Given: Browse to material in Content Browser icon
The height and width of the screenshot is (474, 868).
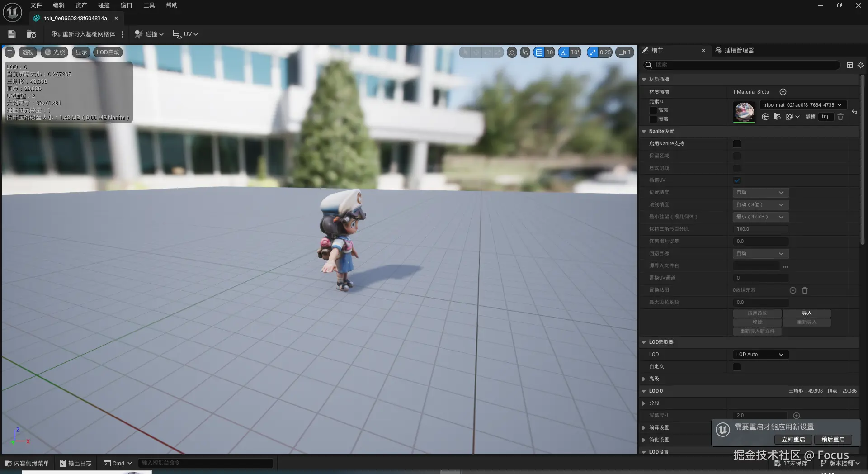Looking at the screenshot, I should point(777,117).
